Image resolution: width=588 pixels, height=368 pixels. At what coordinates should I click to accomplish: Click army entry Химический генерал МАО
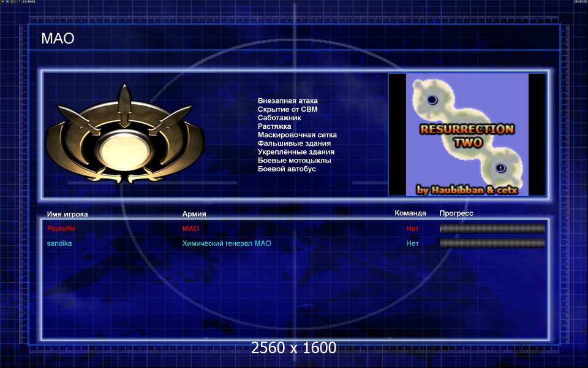(x=227, y=243)
